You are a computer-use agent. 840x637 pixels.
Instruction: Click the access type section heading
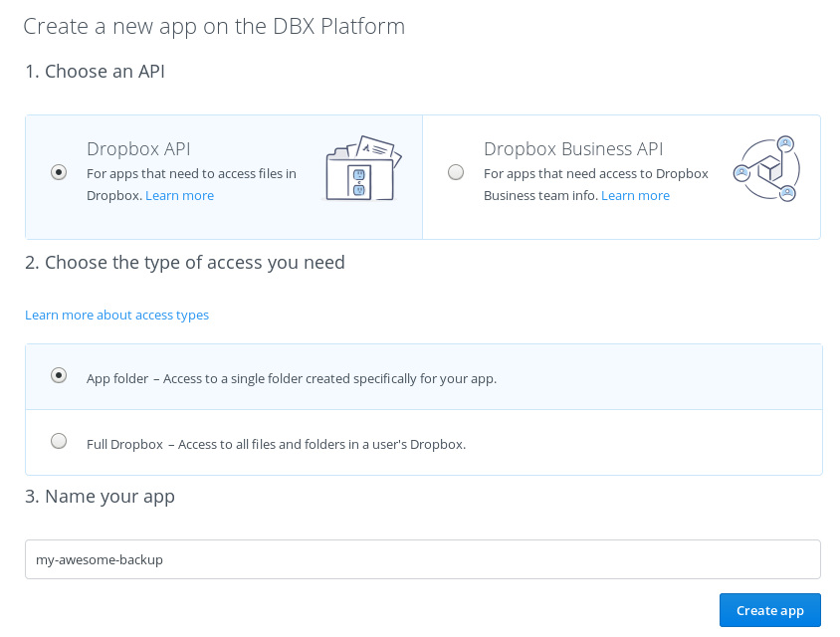[x=185, y=262]
